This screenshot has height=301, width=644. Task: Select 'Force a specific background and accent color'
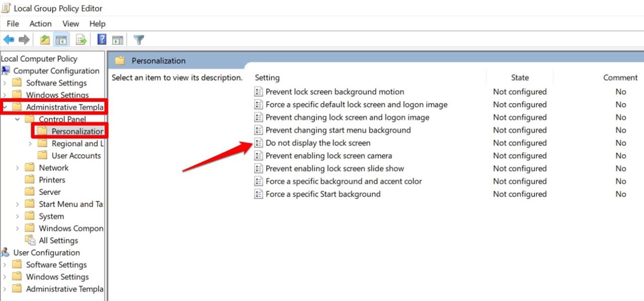coord(344,181)
